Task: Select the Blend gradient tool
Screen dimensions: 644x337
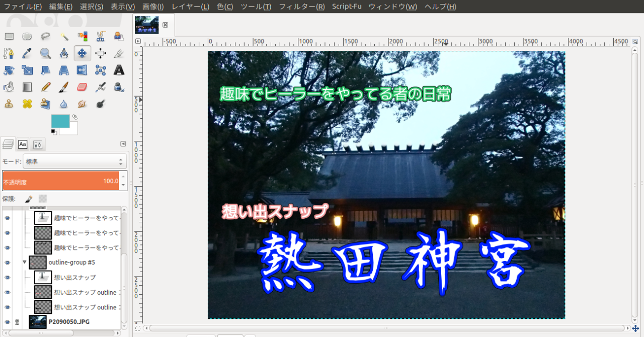Action: point(27,87)
